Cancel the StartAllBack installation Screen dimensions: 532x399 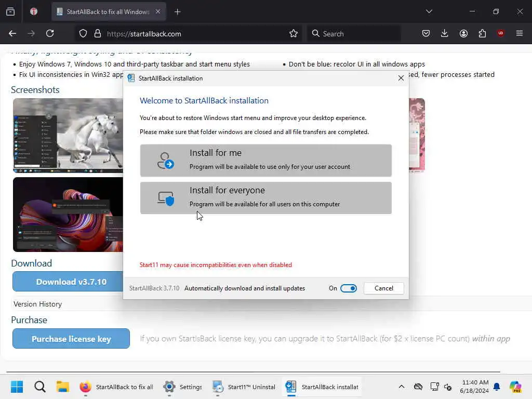click(384, 288)
